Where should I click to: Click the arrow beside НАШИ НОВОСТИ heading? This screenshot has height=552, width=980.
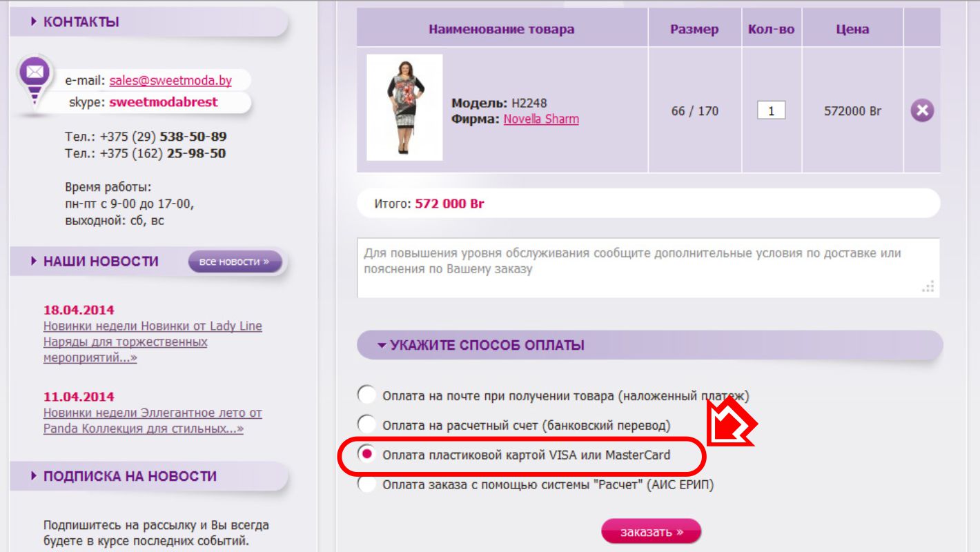(x=34, y=262)
